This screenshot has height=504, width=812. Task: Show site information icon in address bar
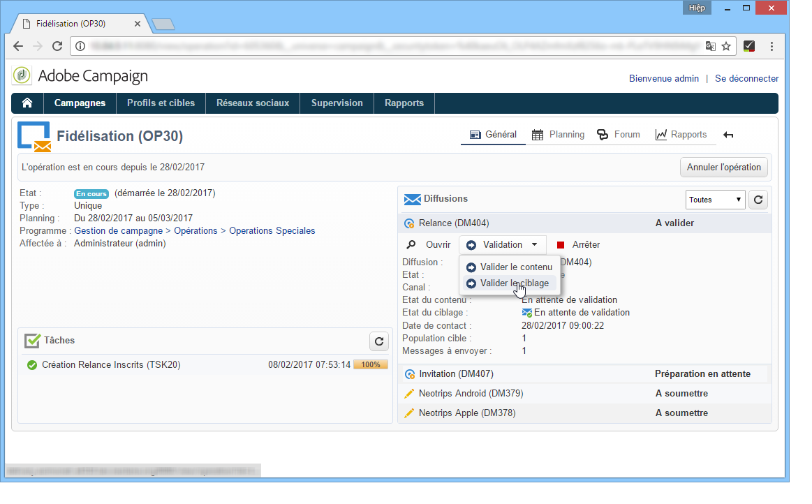[x=80, y=46]
